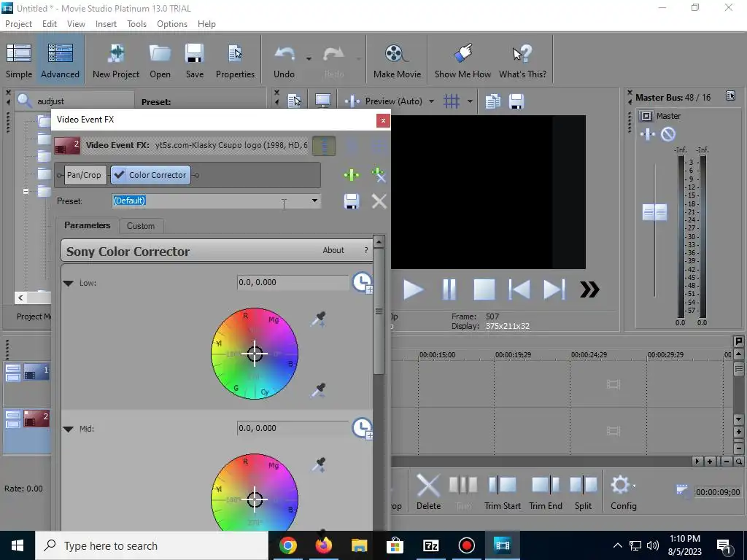Save preview snapshot to file
Screen dimensions: 747x560
tap(516, 101)
